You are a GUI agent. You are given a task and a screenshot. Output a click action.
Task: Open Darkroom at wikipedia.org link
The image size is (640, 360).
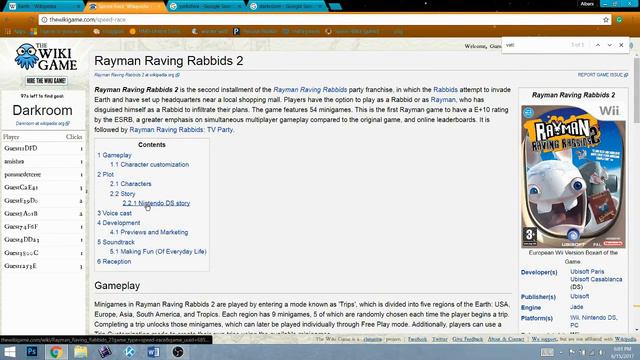(x=42, y=123)
